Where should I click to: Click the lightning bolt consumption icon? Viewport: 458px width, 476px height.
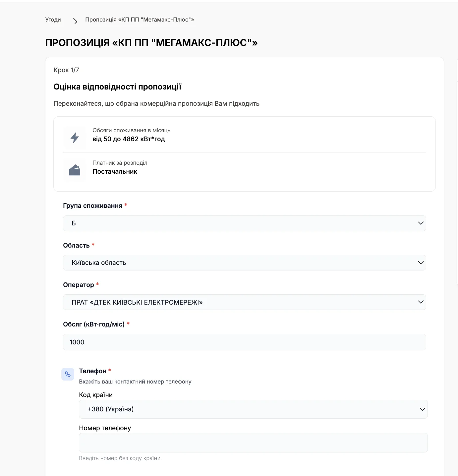pos(75,137)
